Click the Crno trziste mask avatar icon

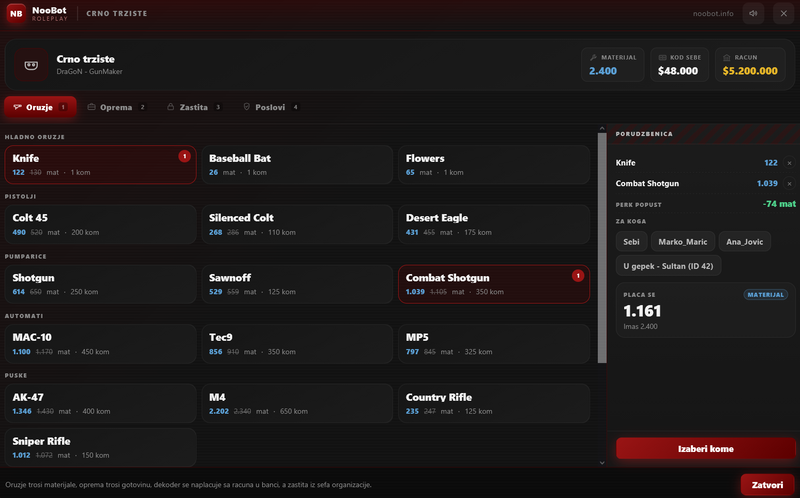point(31,65)
